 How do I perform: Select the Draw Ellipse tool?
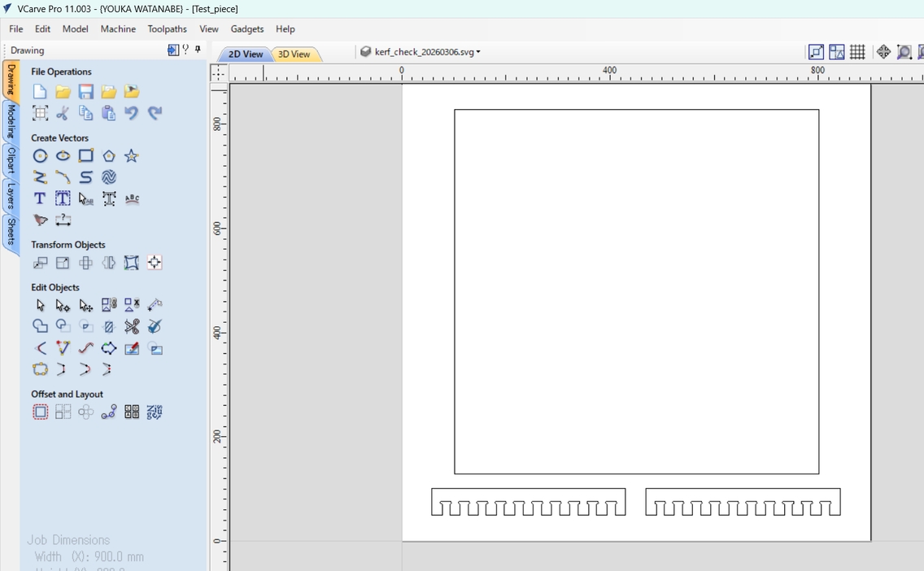coord(63,156)
